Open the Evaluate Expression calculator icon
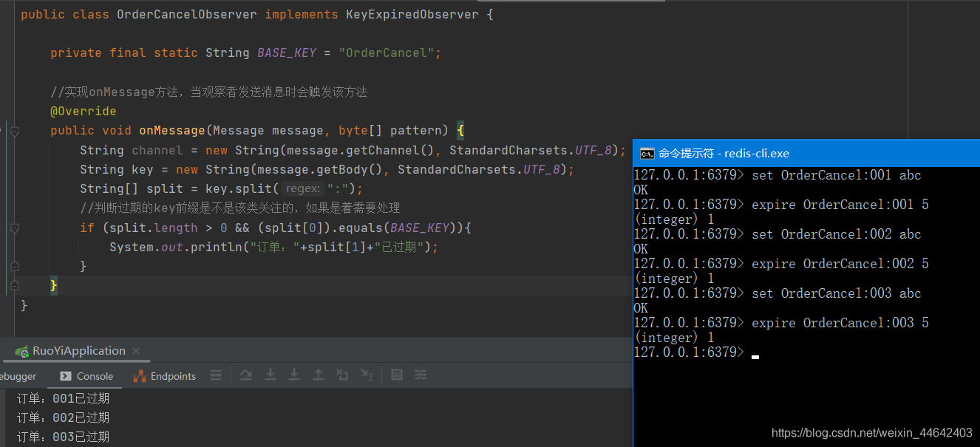 pyautogui.click(x=397, y=375)
